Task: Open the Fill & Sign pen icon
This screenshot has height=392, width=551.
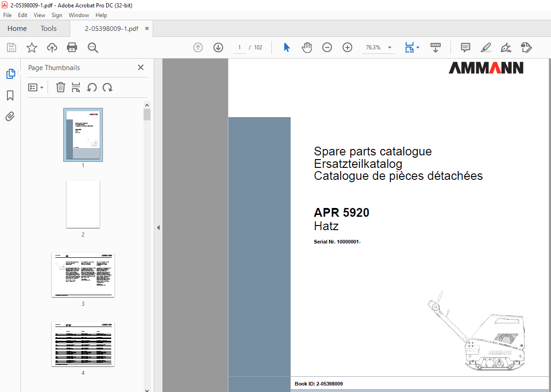Action: tap(506, 48)
